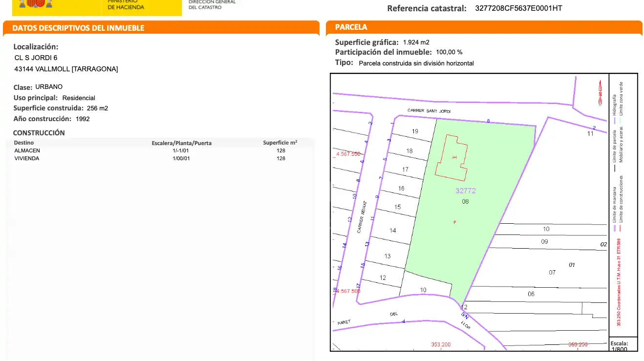The height and width of the screenshot is (361, 644).
Task: Click neighboring parcel '17' on the map
Action: pyautogui.click(x=405, y=170)
